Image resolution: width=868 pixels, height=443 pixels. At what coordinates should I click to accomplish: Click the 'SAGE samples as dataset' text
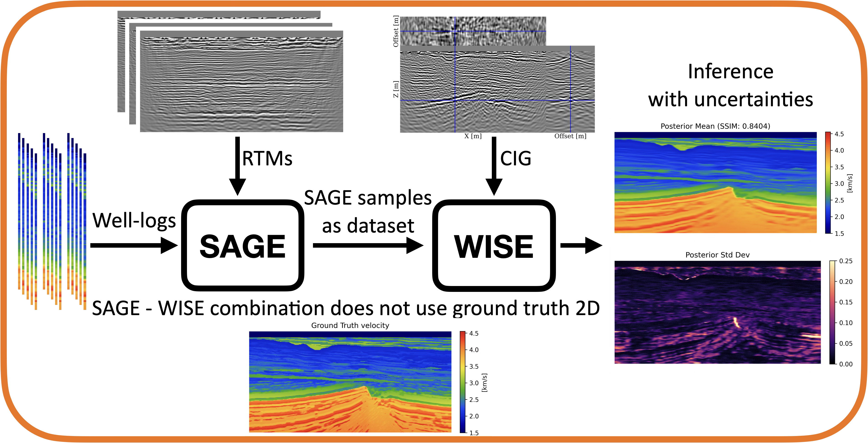click(368, 211)
